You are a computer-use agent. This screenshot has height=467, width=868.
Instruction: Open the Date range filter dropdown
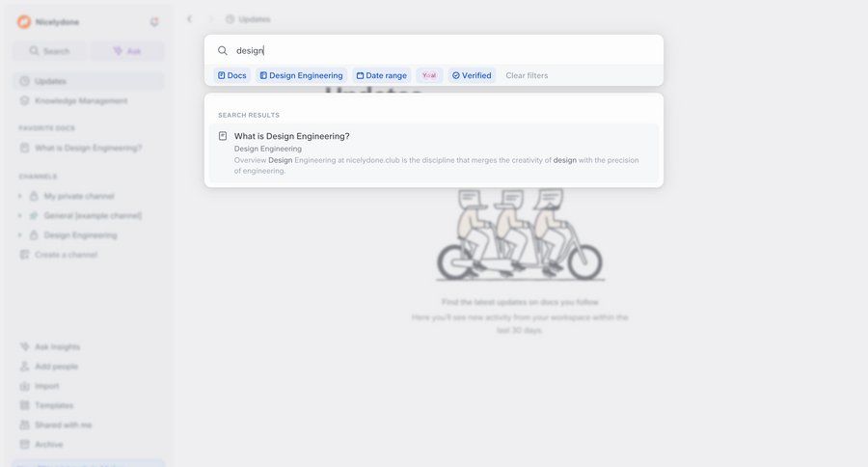(381, 75)
